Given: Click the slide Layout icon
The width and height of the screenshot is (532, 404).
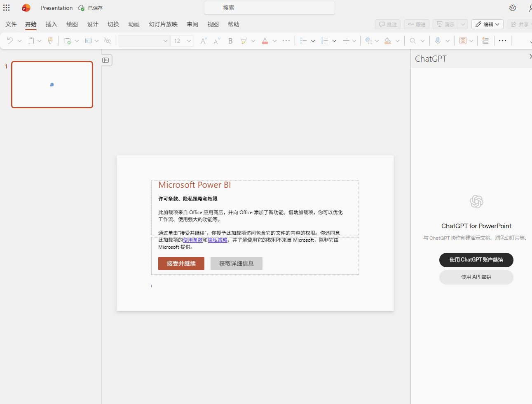Looking at the screenshot, I should click(x=89, y=41).
